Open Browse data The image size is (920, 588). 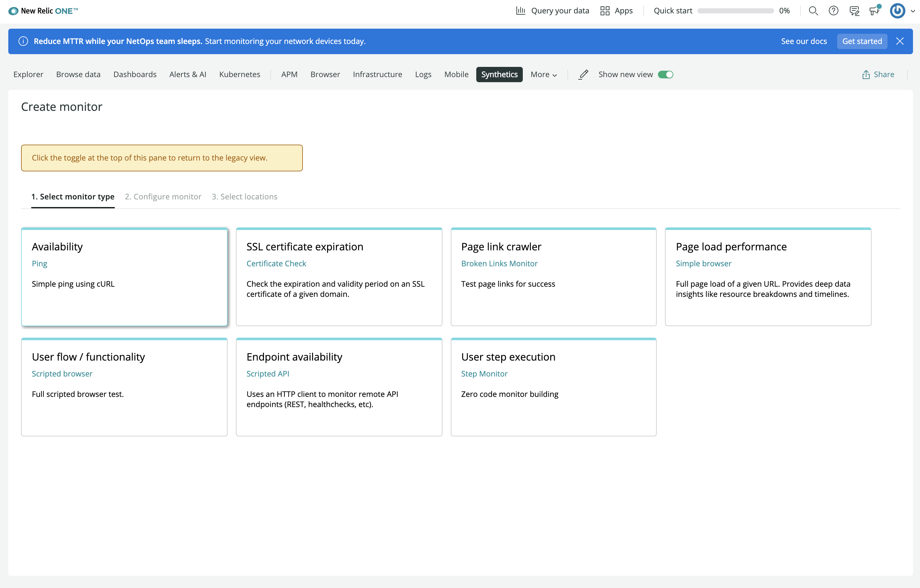point(78,75)
